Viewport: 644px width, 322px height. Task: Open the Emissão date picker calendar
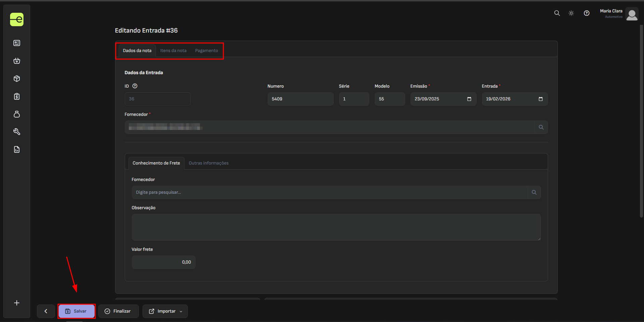coord(469,99)
